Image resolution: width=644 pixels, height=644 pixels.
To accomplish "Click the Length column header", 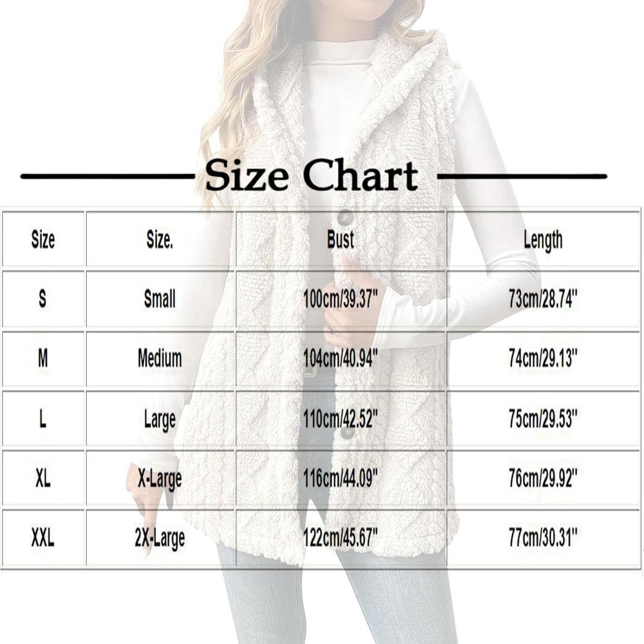I will (543, 239).
